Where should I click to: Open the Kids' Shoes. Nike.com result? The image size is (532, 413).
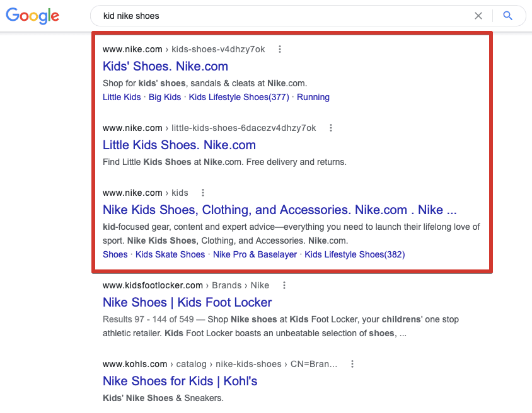point(165,66)
